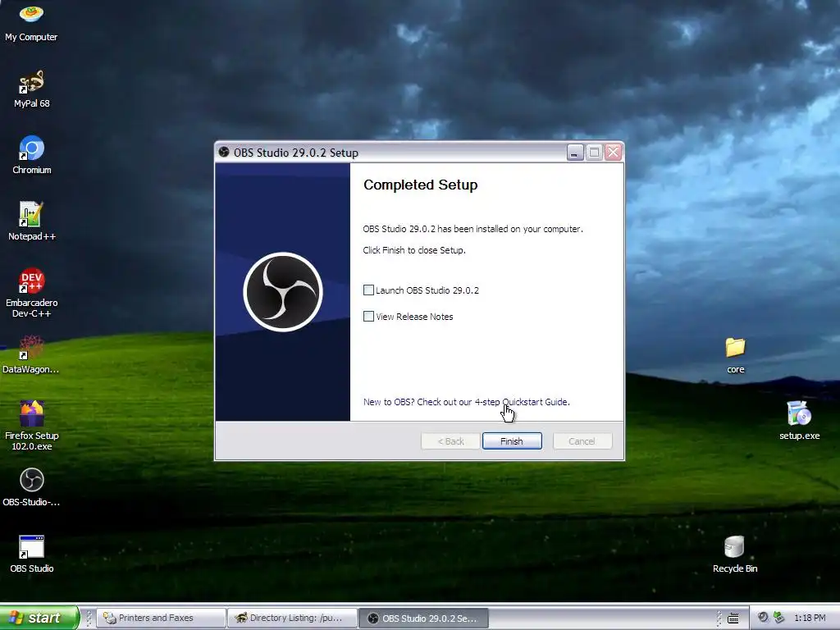Open the Windows start menu
This screenshot has width=840, height=630.
pyautogui.click(x=39, y=618)
